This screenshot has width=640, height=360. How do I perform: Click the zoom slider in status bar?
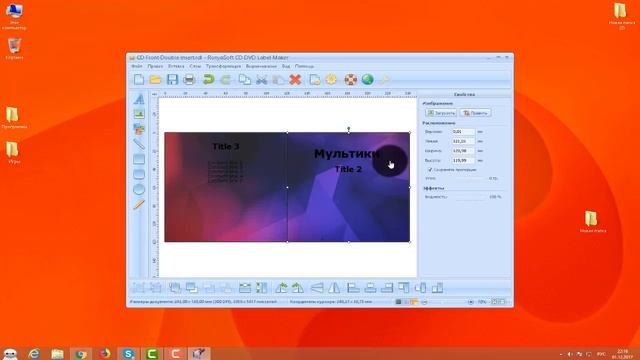(x=447, y=302)
